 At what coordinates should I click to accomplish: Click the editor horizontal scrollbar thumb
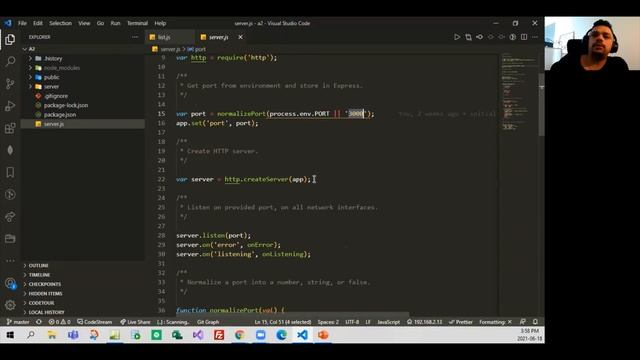292,314
